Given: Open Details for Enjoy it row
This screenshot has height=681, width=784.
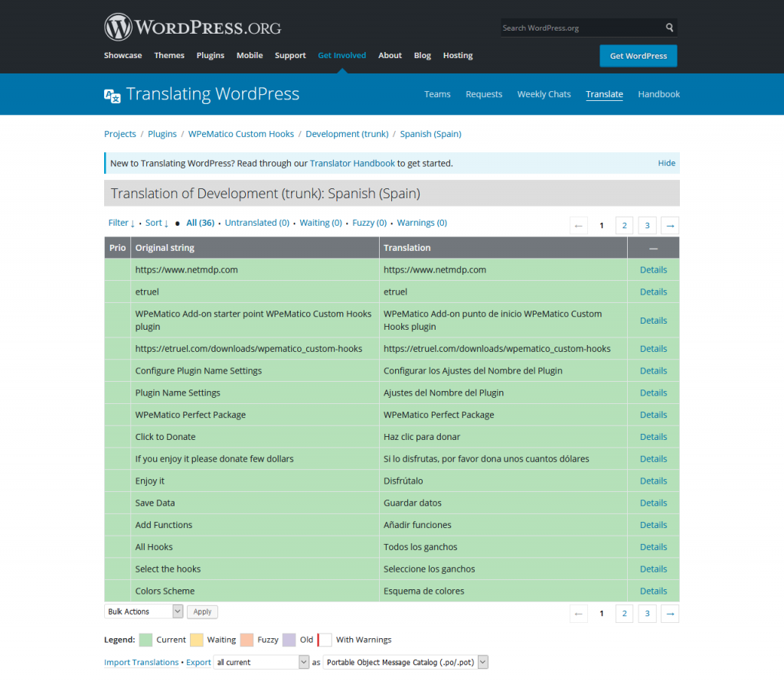Looking at the screenshot, I should coord(654,481).
